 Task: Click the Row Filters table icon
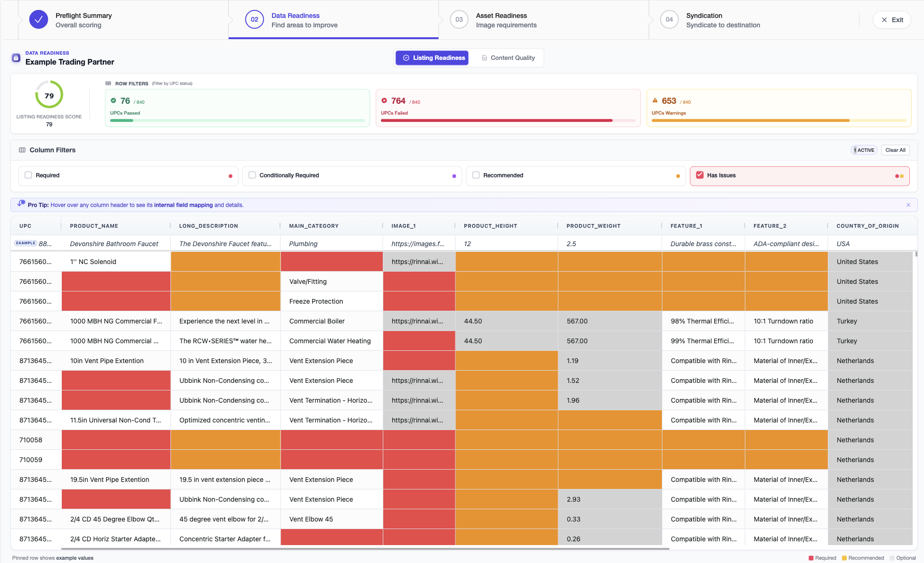[108, 83]
